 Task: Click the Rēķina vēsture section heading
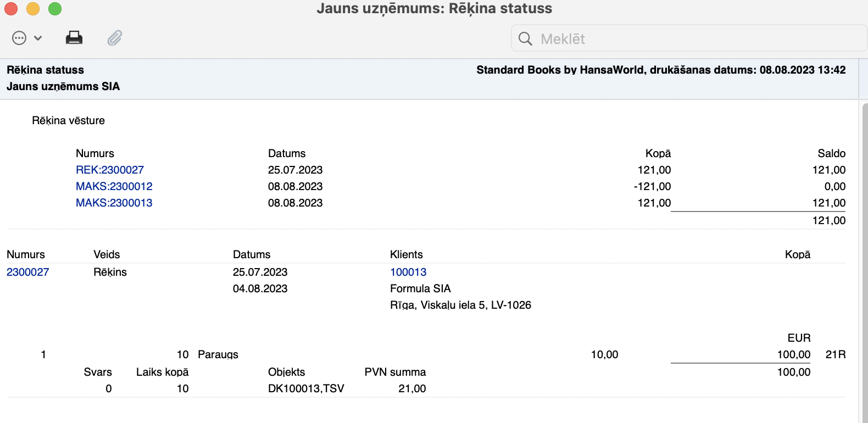[68, 120]
